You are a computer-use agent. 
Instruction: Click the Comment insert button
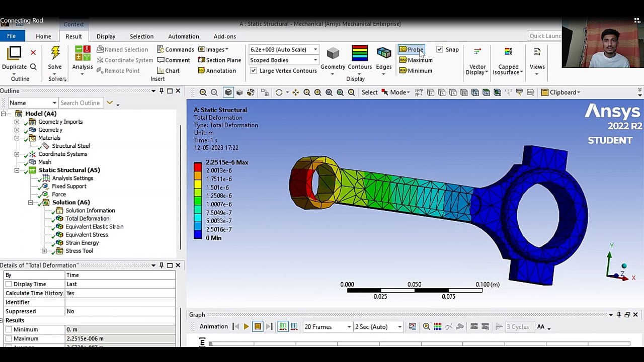point(173,60)
